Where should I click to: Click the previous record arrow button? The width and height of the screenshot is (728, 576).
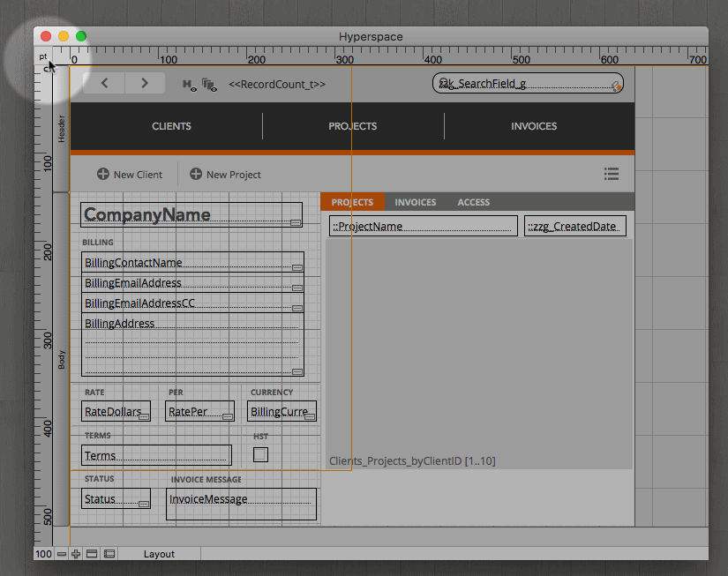click(x=104, y=83)
